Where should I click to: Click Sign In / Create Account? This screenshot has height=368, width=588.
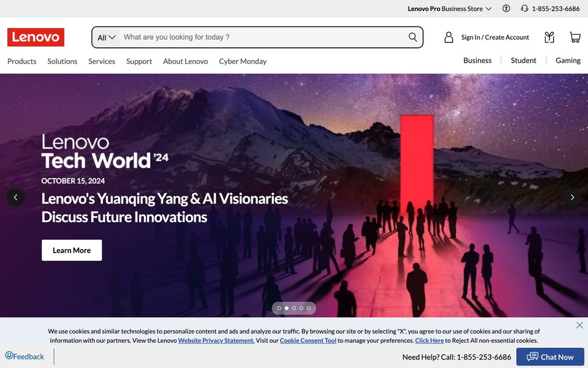(495, 37)
